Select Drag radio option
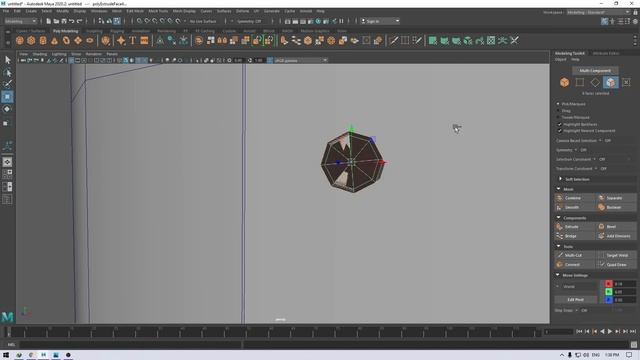Viewport: 640px width, 360px height. point(558,111)
